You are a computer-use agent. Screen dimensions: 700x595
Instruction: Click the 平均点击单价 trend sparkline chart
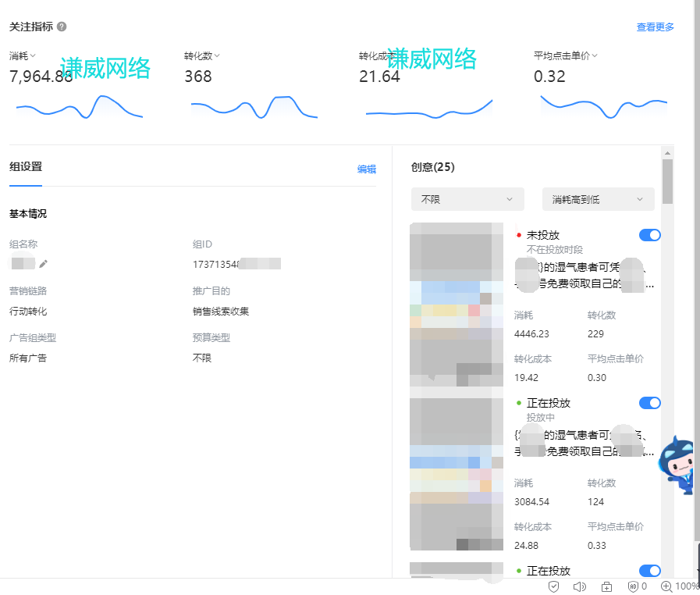point(603,106)
